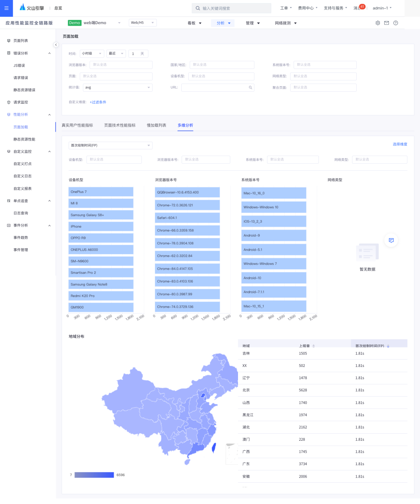Toggle sorting on 首次绘制时间(FP) column

click(x=387, y=345)
